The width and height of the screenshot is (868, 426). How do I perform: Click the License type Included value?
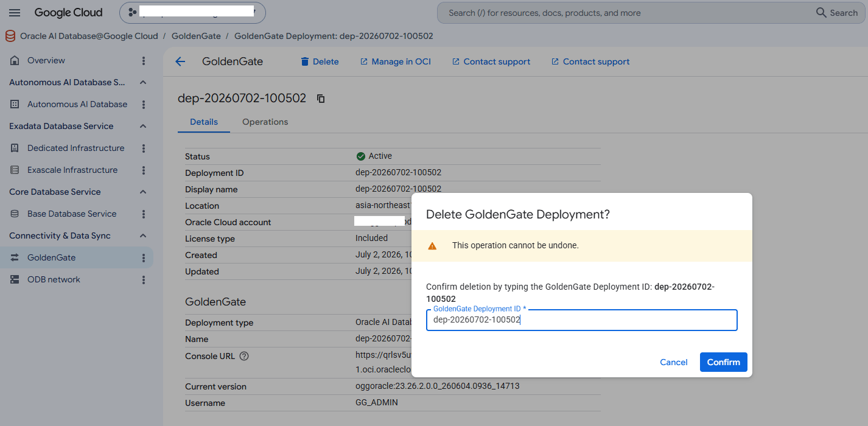coord(372,239)
